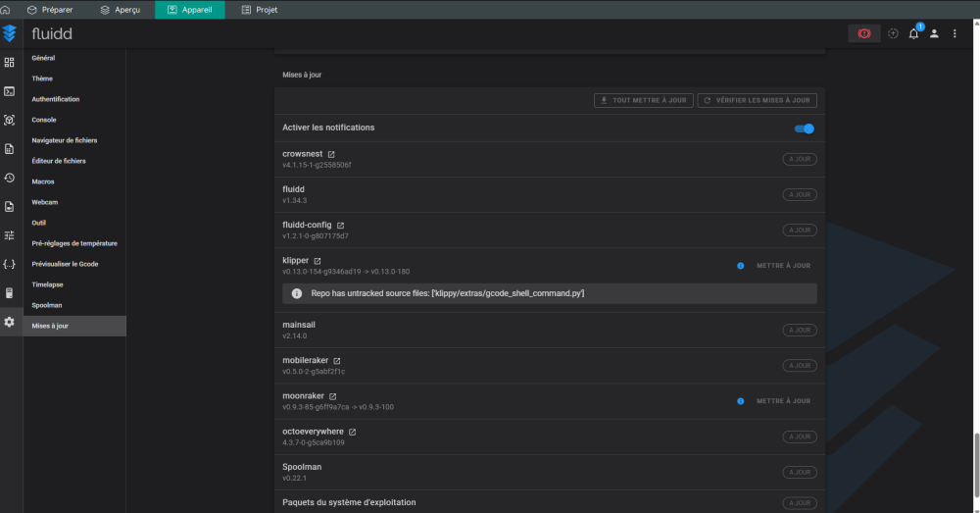Click Paquets du système d'exploitation row title

coord(349,503)
